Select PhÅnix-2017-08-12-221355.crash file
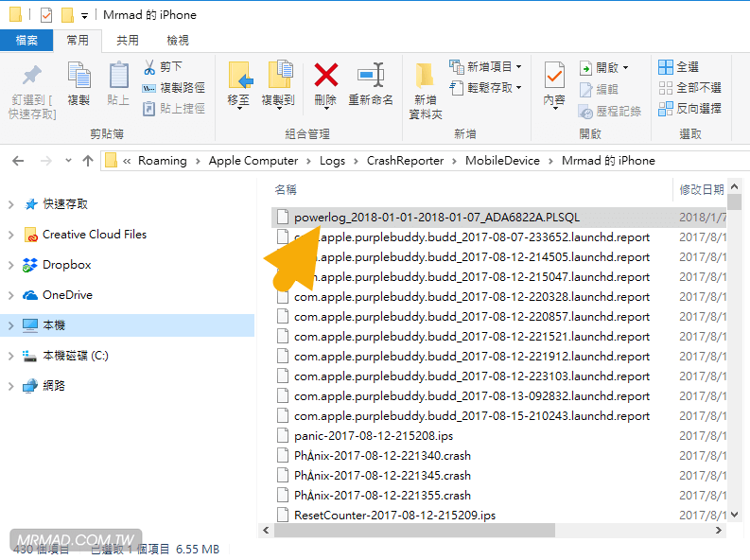 coord(382,496)
